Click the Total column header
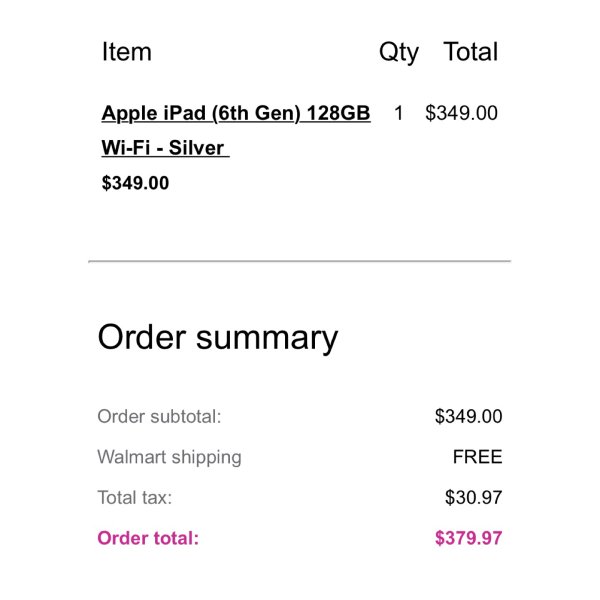600x600 pixels. 471,52
